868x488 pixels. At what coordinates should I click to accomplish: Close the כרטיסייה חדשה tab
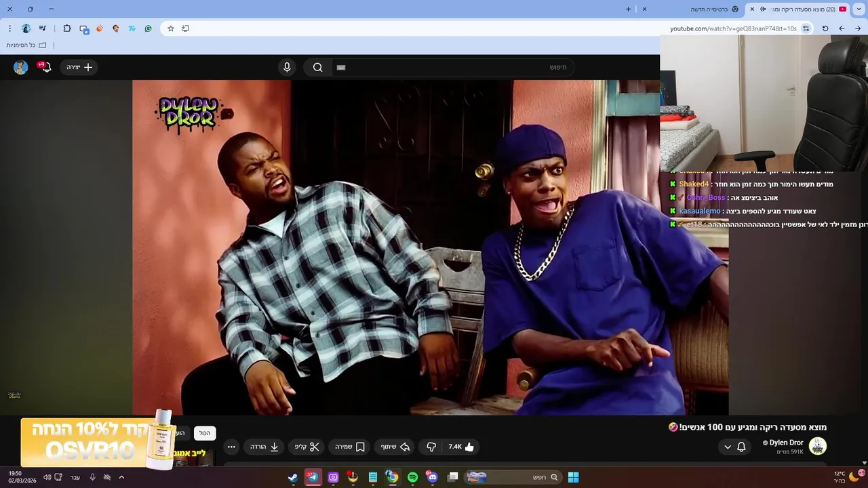point(644,9)
